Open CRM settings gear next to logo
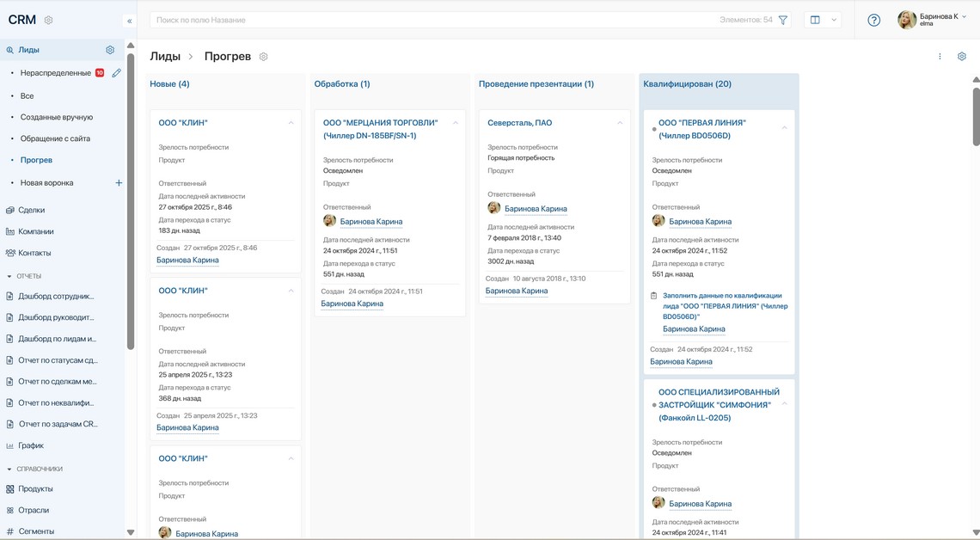 pyautogui.click(x=49, y=20)
